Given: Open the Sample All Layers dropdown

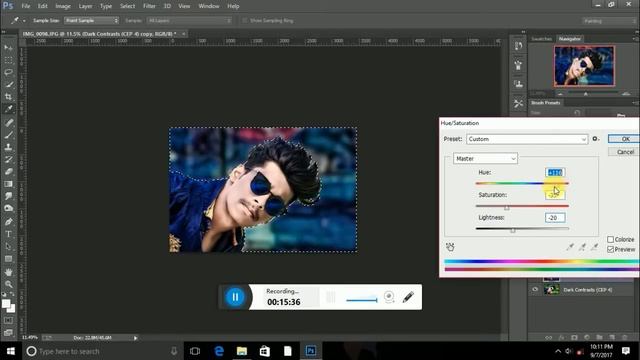Looking at the screenshot, I should click(x=190, y=20).
